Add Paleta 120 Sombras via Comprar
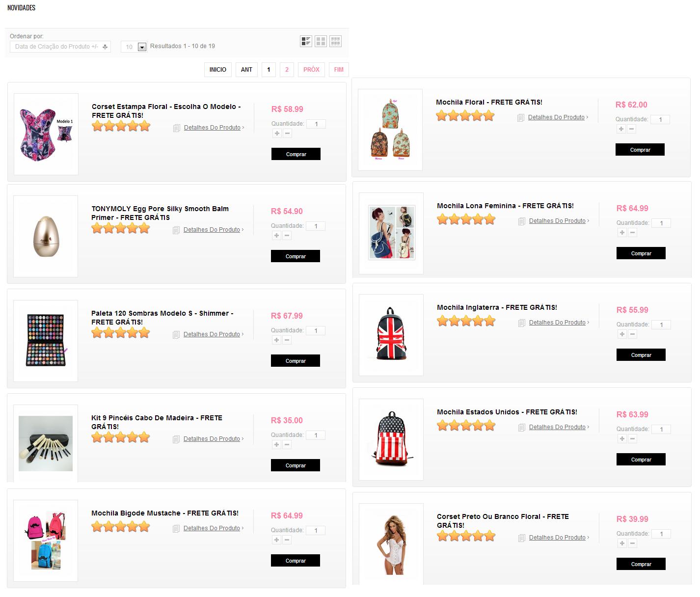 click(296, 361)
